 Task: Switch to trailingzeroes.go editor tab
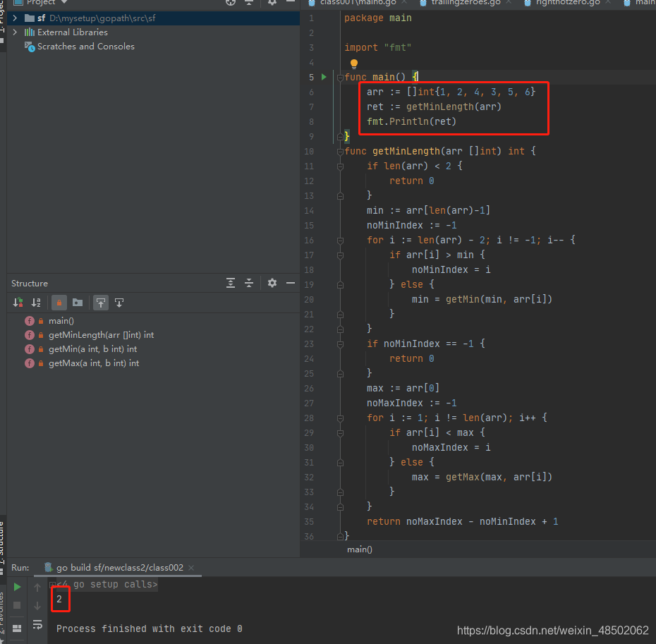pyautogui.click(x=466, y=3)
